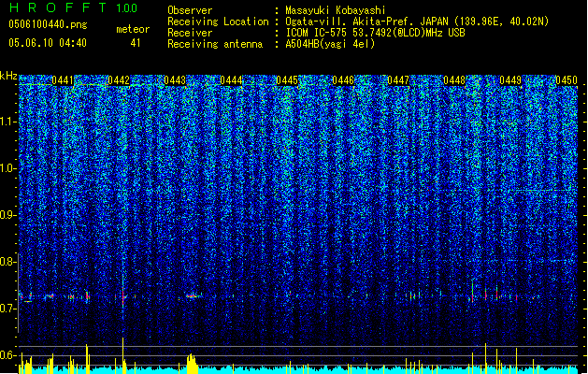
Task: Click the version number 1.0.0
Action: pos(127,8)
